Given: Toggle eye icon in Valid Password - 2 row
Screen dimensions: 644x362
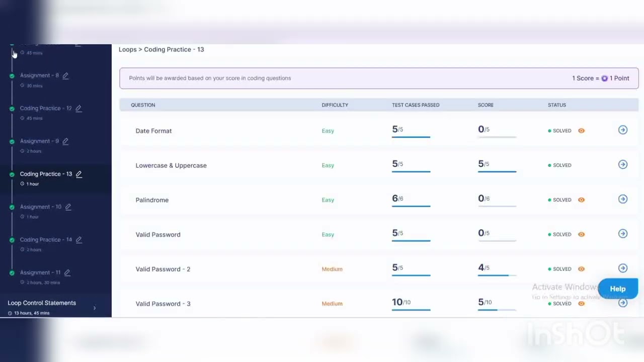Looking at the screenshot, I should click(x=581, y=269).
